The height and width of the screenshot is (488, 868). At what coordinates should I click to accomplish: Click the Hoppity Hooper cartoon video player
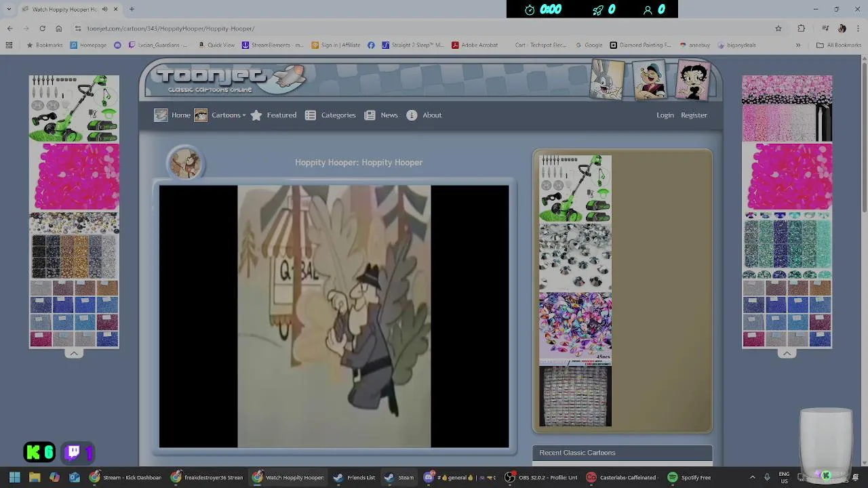tap(334, 316)
